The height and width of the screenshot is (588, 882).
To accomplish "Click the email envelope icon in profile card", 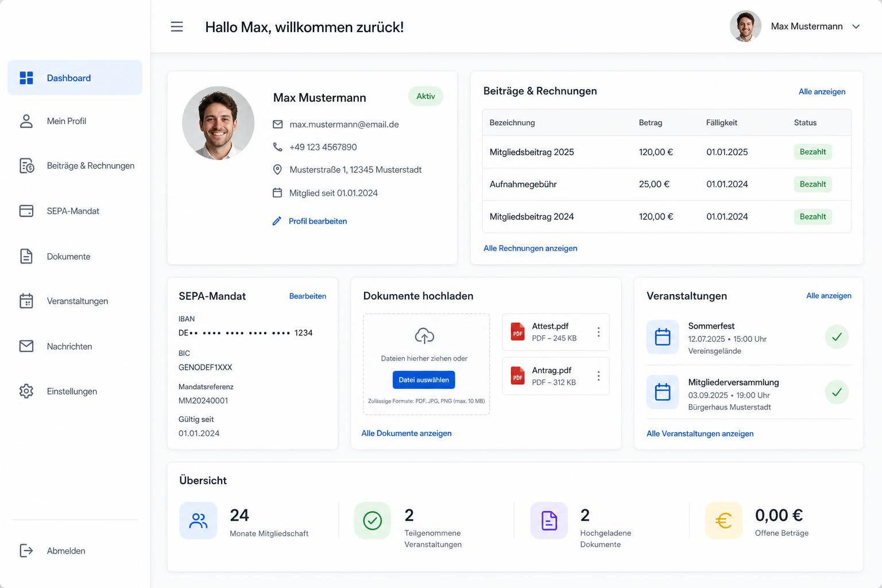I will point(277,124).
